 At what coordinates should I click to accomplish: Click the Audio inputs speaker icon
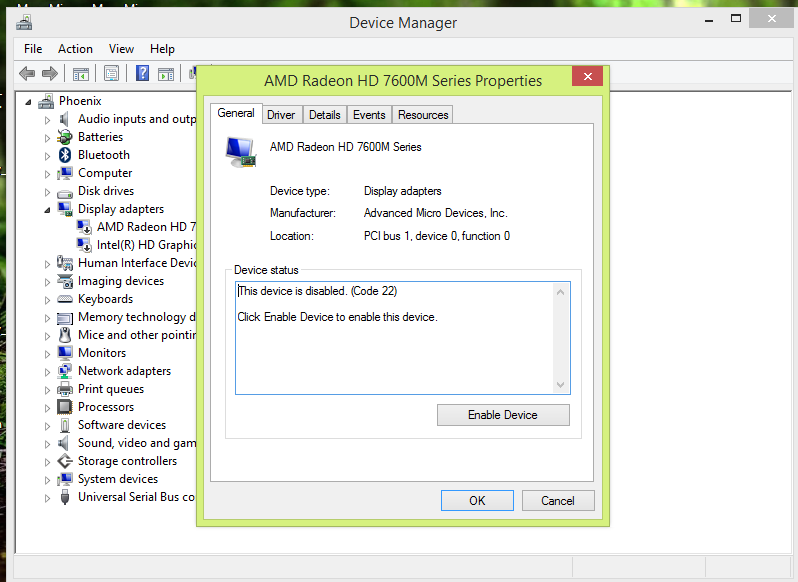point(64,120)
